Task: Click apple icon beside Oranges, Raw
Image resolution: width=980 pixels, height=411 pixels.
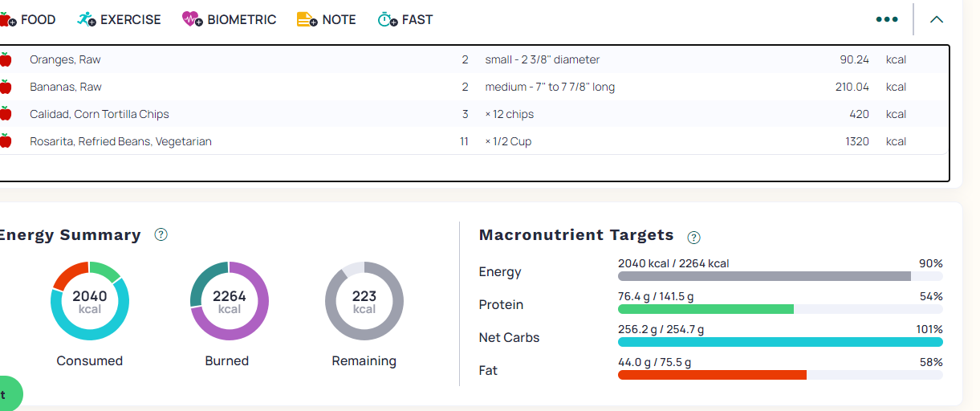Action: click(6, 59)
